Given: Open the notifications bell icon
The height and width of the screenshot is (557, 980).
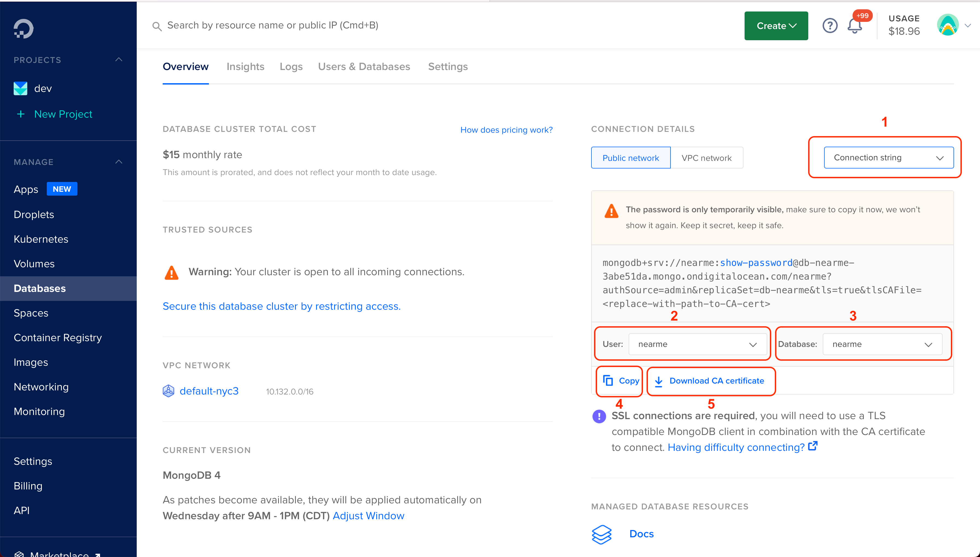Looking at the screenshot, I should coord(854,26).
